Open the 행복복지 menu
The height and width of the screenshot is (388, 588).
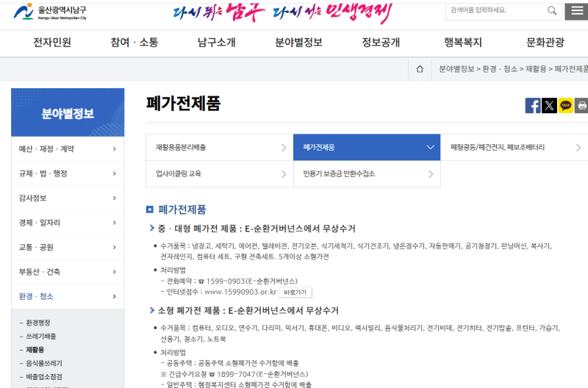463,43
